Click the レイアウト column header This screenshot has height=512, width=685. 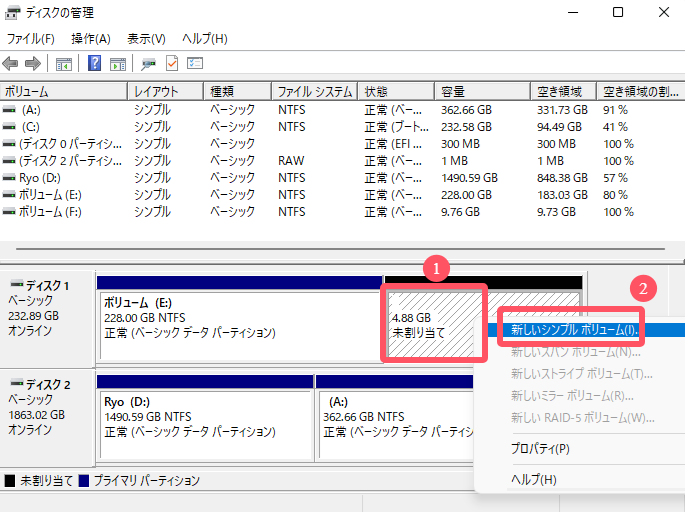[166, 92]
